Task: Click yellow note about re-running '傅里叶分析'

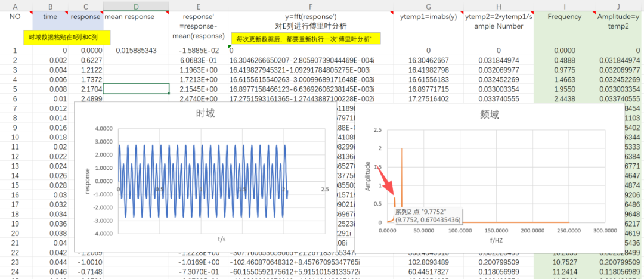Action: click(305, 39)
